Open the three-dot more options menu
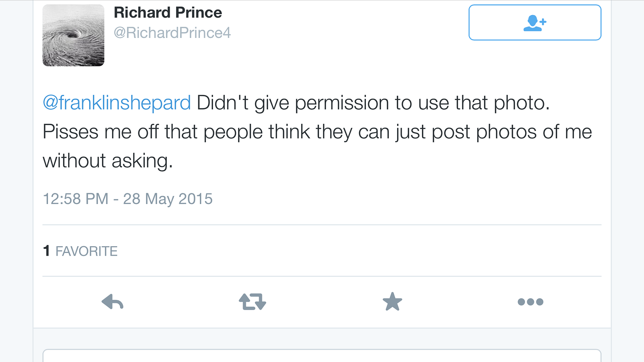The height and width of the screenshot is (362, 644). coord(530,302)
